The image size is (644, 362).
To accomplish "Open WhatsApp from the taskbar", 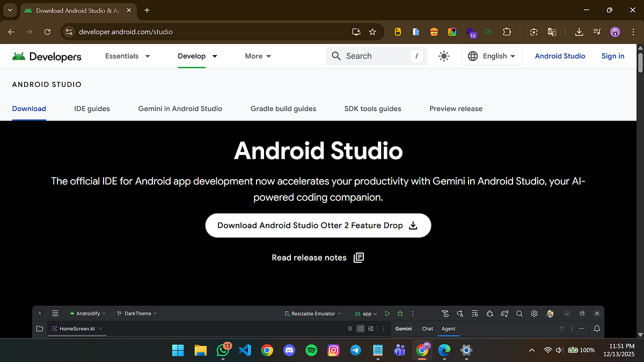I will point(222,351).
